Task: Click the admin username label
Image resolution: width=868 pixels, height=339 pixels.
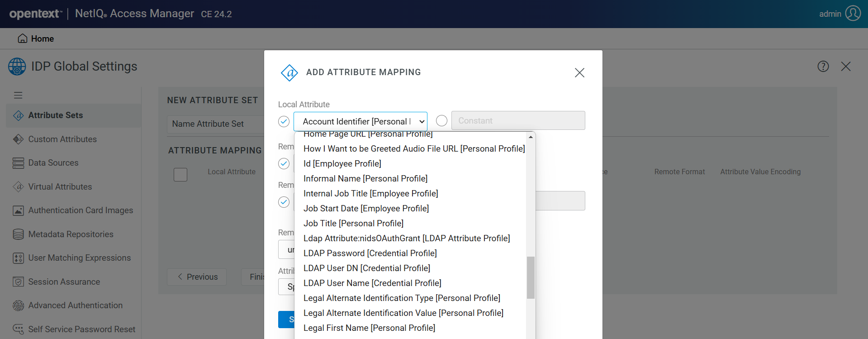Action: 830,14
